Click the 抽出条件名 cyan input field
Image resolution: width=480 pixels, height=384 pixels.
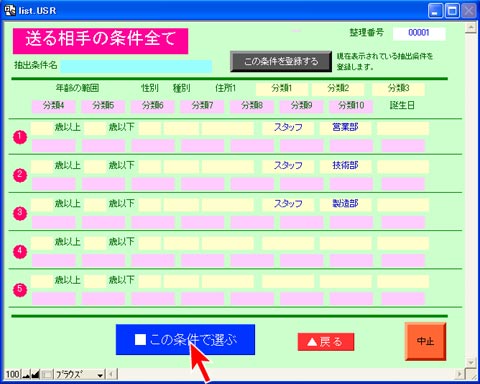click(x=136, y=66)
